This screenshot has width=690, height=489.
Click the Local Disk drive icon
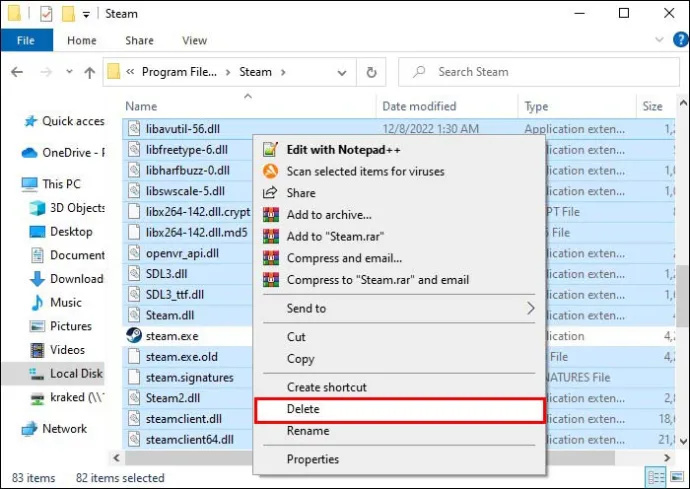point(37,374)
